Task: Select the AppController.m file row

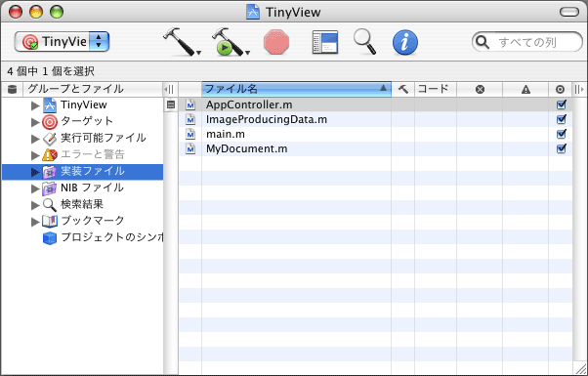Action: pyautogui.click(x=375, y=104)
